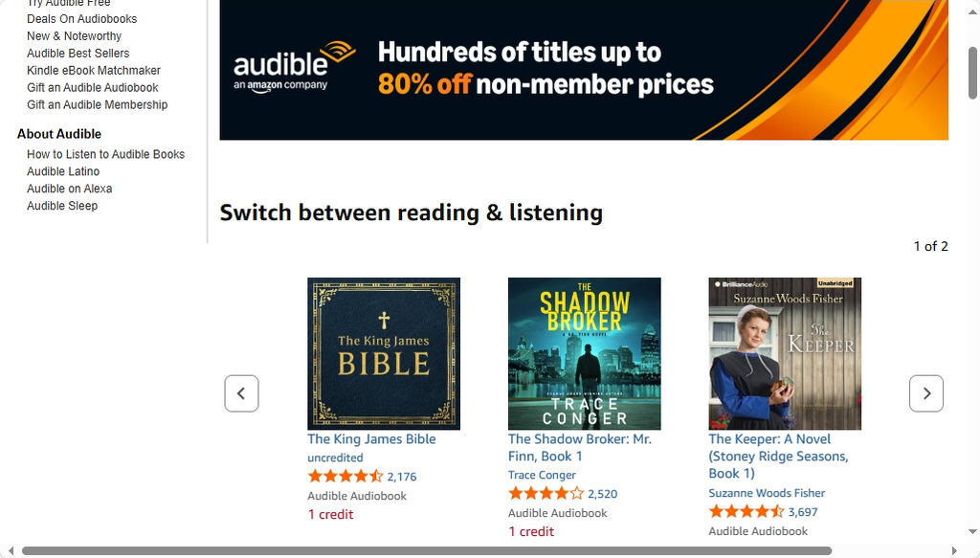Open The Keeper audiobook cover image
This screenshot has width=980, height=558.
[785, 353]
